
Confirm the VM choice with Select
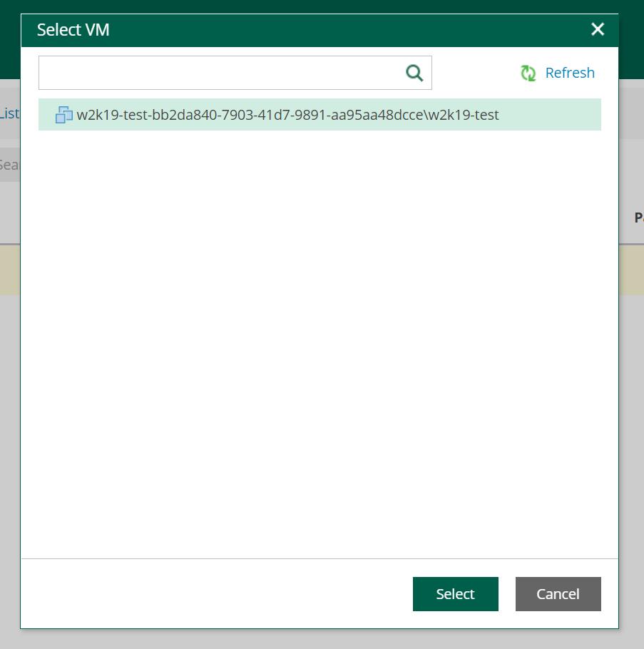455,593
